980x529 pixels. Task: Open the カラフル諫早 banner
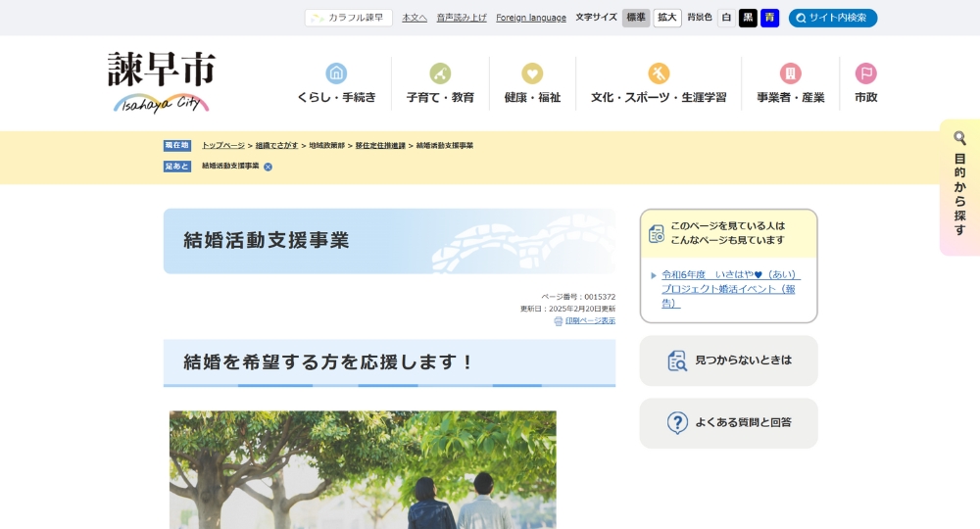[x=349, y=18]
